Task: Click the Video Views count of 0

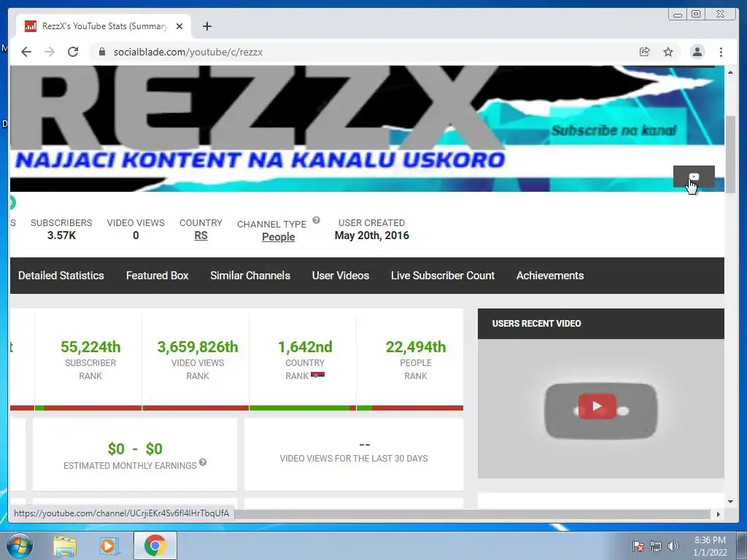Action: (x=136, y=236)
